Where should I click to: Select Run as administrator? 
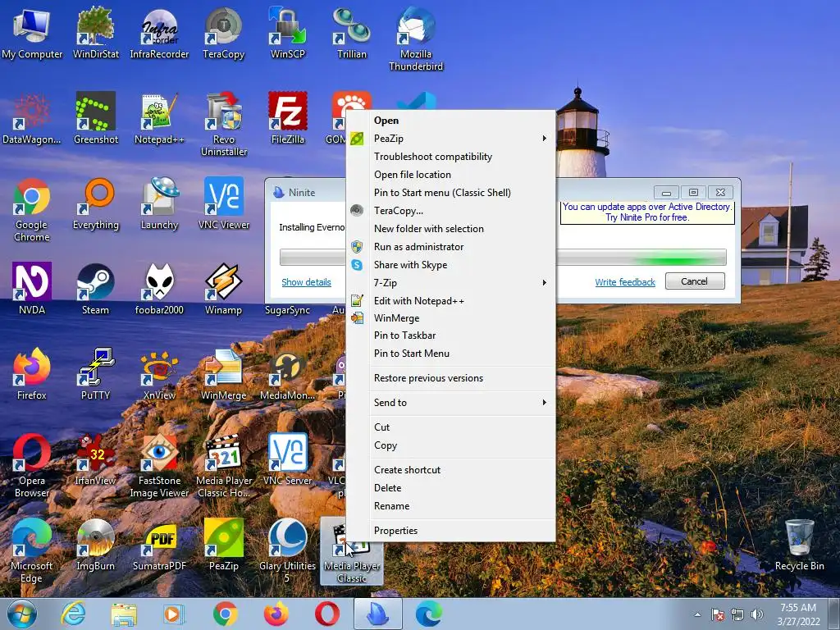point(450,246)
